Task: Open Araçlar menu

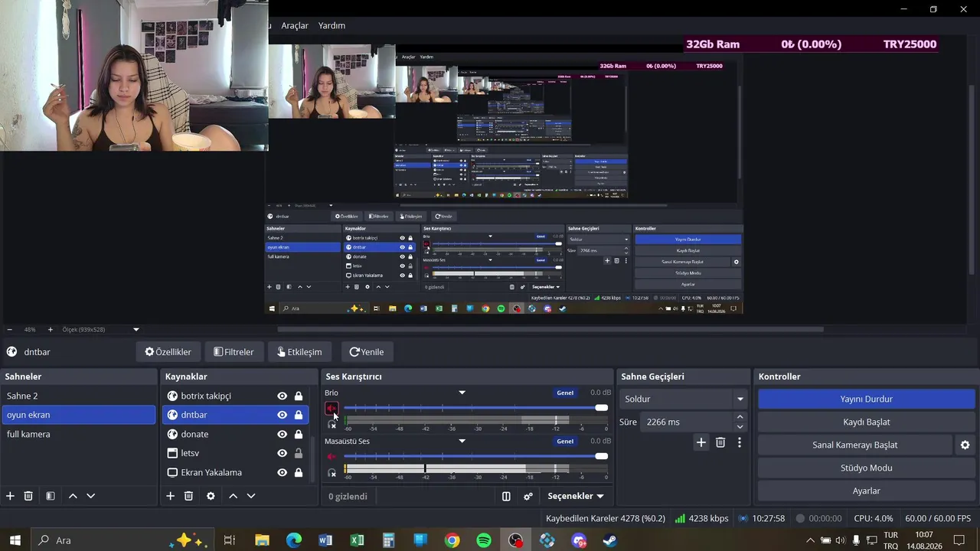Action: point(295,25)
